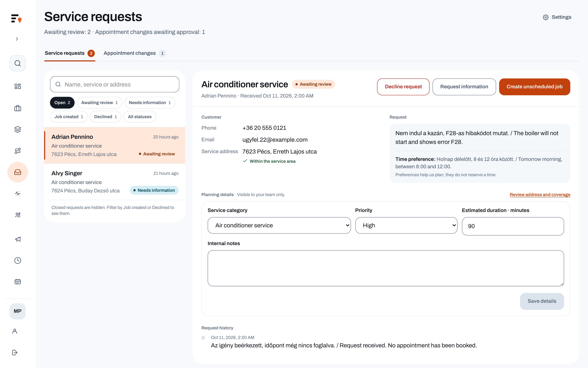Open the stacked layers icon in the sidebar
The height and width of the screenshot is (368, 588).
[x=18, y=129]
